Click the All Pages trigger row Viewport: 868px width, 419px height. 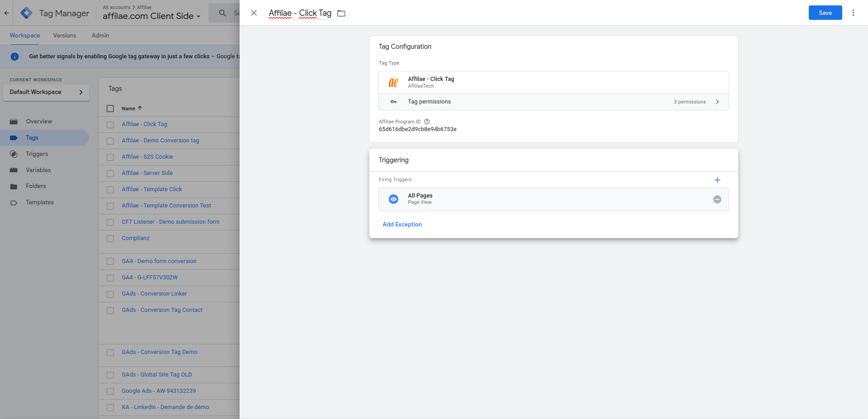tap(553, 199)
